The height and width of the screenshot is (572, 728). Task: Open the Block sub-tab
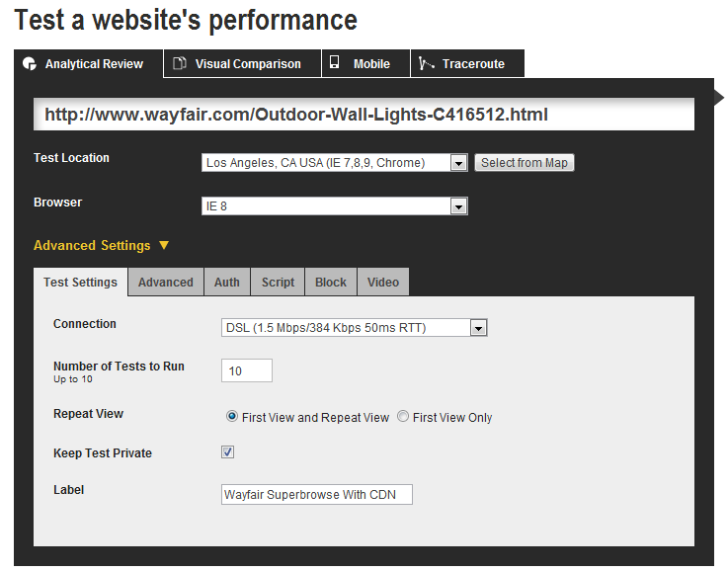point(331,282)
